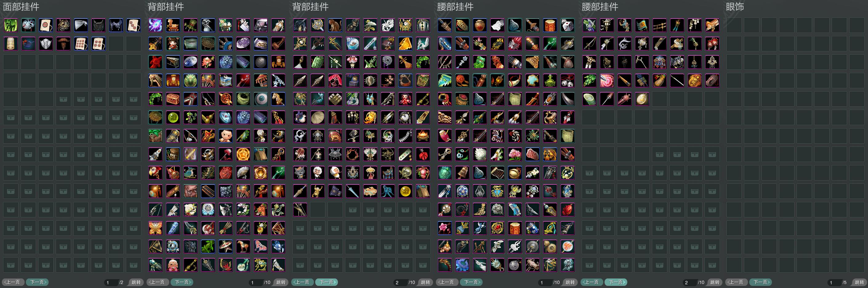Click 下一页 under the 面部挂件 panel

point(37,282)
